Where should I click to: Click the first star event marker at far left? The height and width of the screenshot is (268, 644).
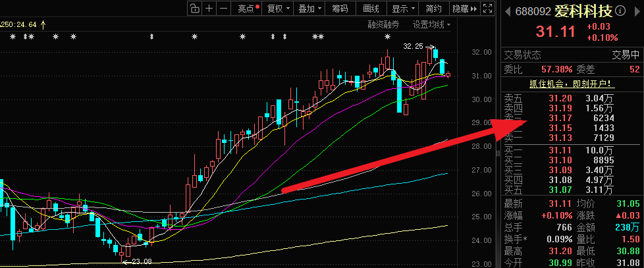(x=13, y=37)
